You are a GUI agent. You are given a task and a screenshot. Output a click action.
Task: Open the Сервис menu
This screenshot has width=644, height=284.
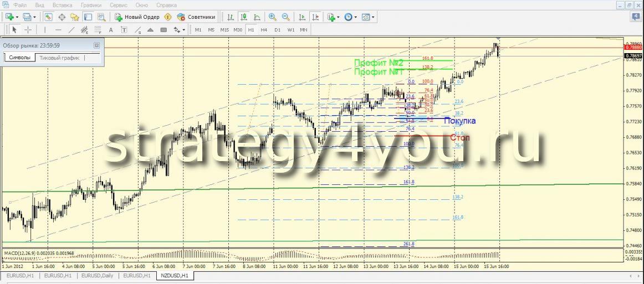pos(117,5)
